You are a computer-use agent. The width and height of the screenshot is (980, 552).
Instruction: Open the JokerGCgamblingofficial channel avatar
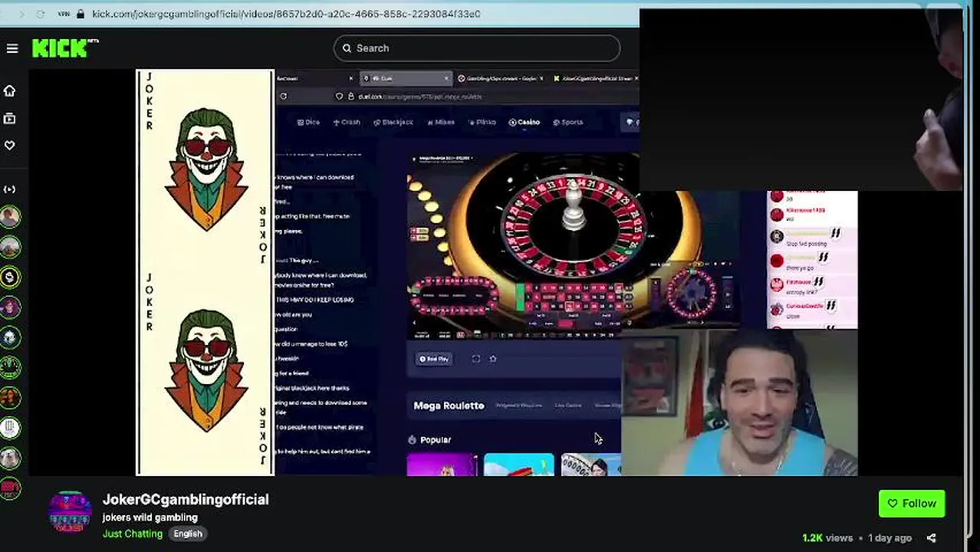70,512
